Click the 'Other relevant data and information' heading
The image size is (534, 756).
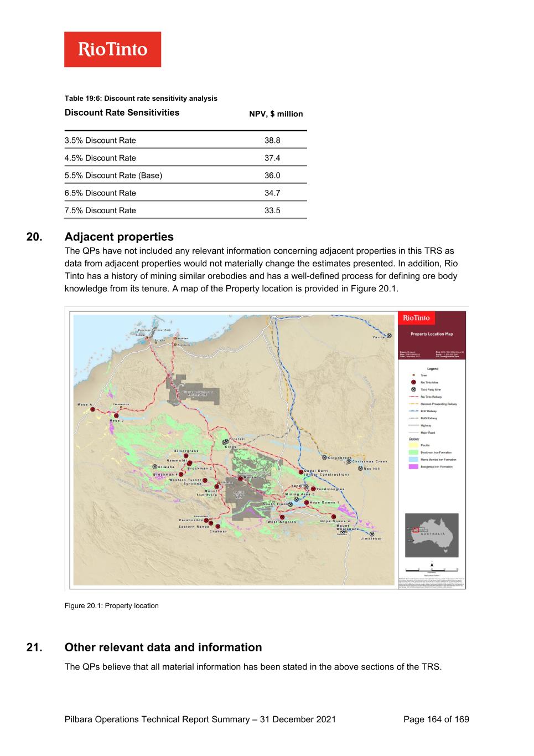pyautogui.click(x=163, y=647)
